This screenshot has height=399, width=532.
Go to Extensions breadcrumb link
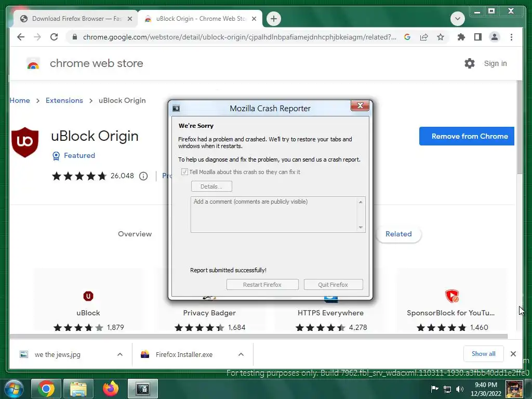tap(64, 100)
